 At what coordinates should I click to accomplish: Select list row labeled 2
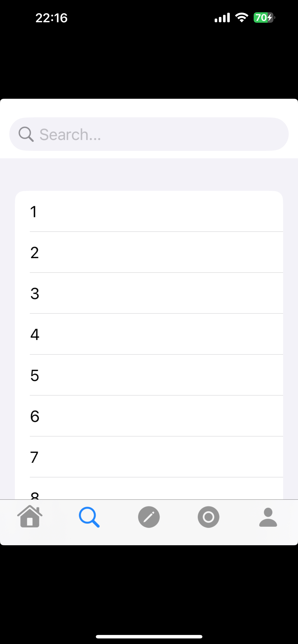point(149,252)
